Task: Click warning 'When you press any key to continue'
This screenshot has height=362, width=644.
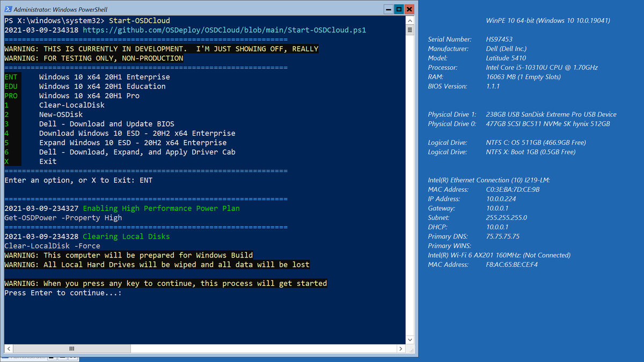Action: coord(165,283)
